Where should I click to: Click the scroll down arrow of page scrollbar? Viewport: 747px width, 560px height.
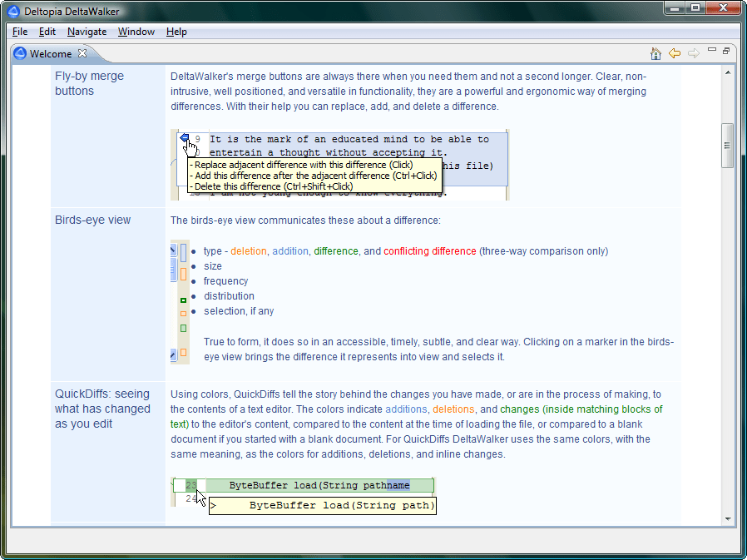(728, 518)
